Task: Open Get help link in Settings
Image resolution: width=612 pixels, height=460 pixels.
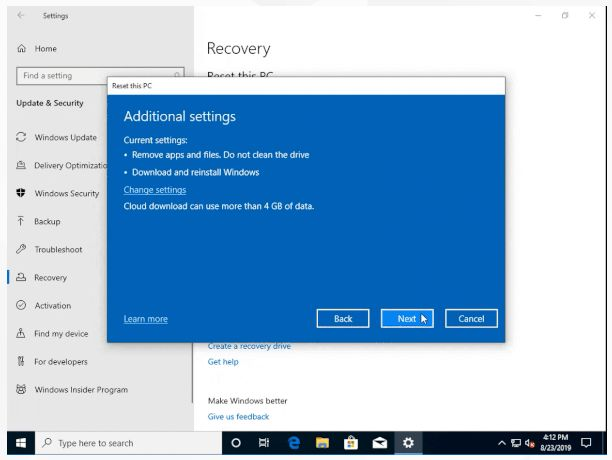Action: [223, 362]
